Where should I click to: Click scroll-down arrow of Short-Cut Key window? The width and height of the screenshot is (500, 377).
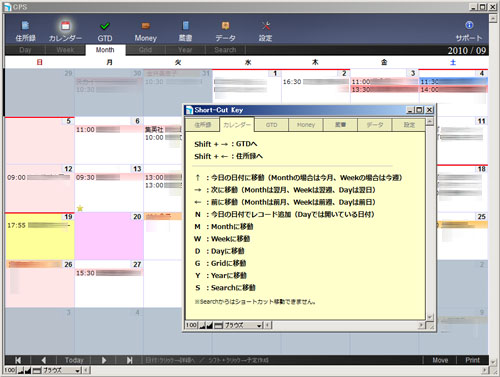pyautogui.click(x=430, y=317)
